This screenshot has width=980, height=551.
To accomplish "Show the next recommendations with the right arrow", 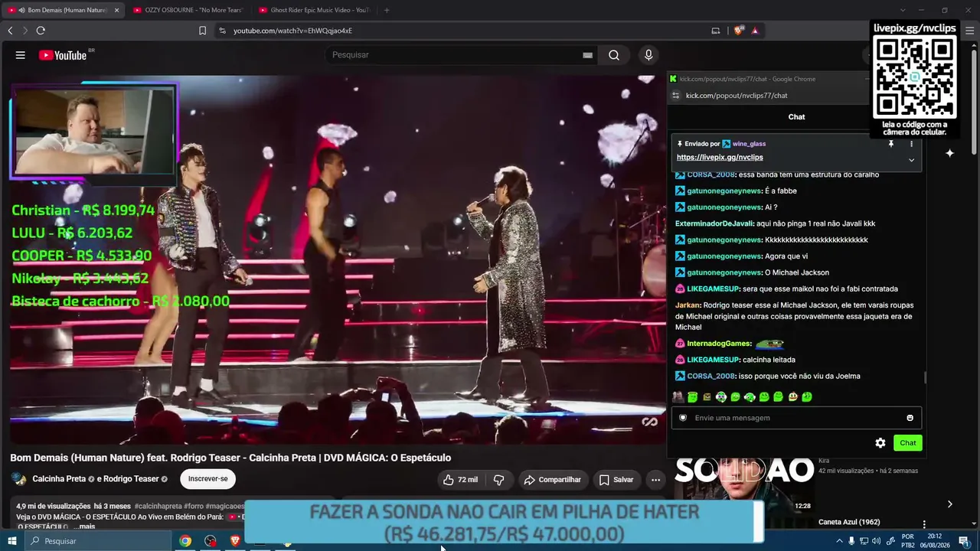I will pyautogui.click(x=949, y=504).
